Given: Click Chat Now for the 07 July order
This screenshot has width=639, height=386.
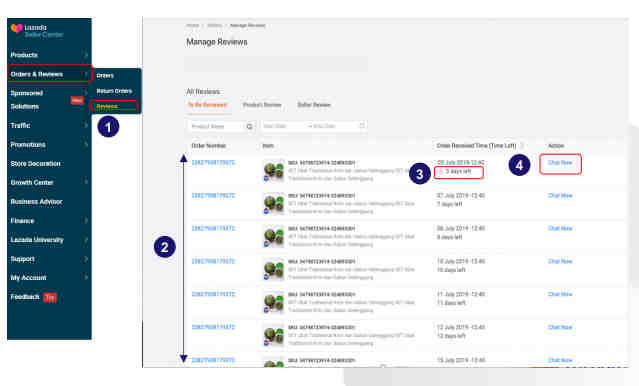Looking at the screenshot, I should click(x=560, y=196).
